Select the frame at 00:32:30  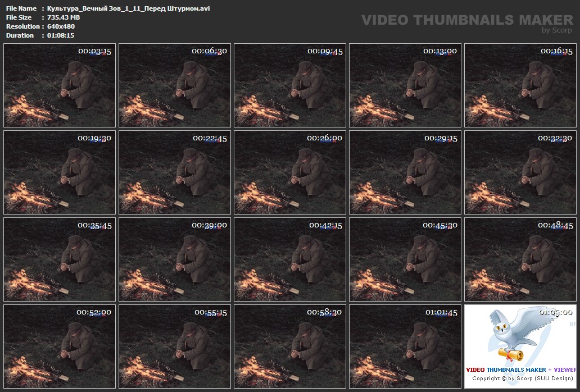pyautogui.click(x=520, y=172)
